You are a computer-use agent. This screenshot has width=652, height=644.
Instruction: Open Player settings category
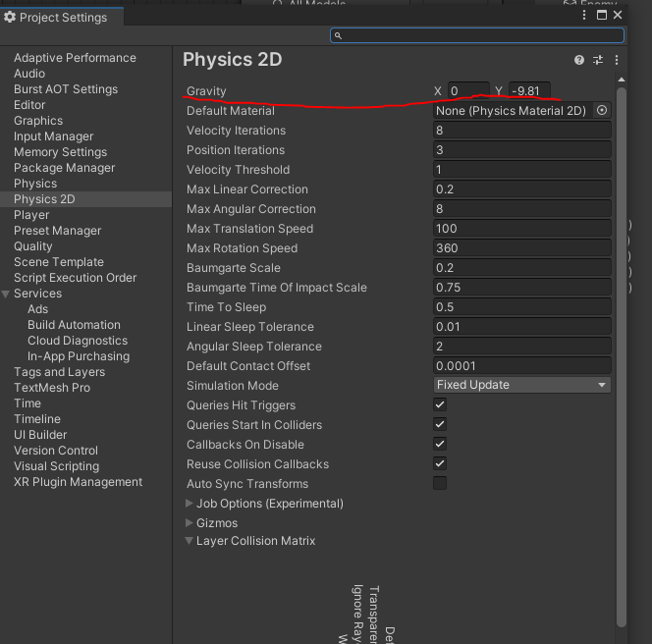(31, 215)
